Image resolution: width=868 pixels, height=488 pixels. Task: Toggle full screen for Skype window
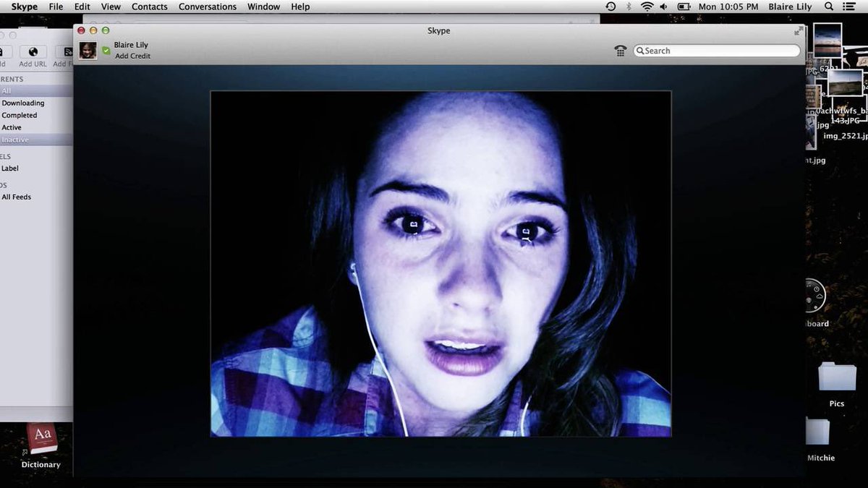[x=799, y=30]
